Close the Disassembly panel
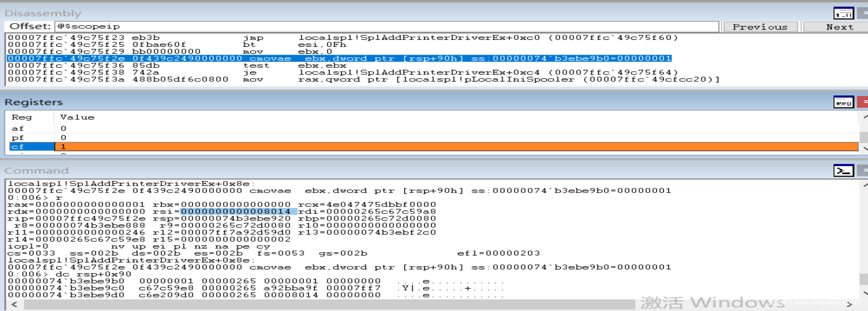 (x=863, y=13)
